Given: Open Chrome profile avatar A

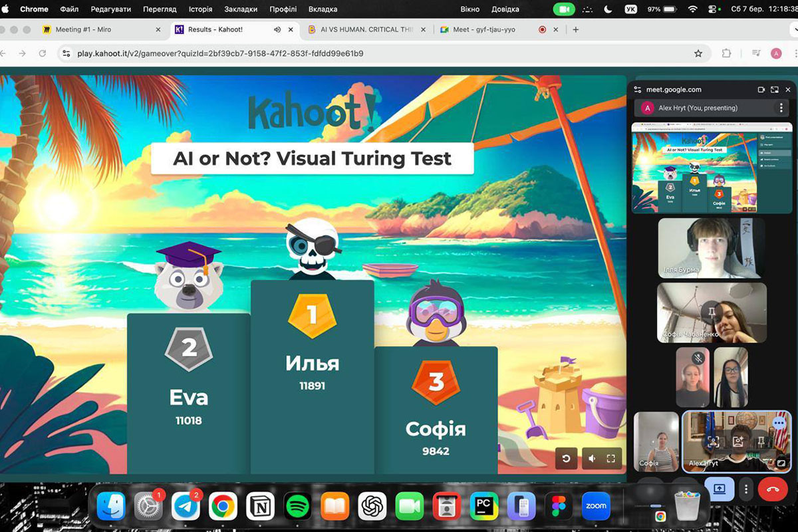Looking at the screenshot, I should click(776, 53).
